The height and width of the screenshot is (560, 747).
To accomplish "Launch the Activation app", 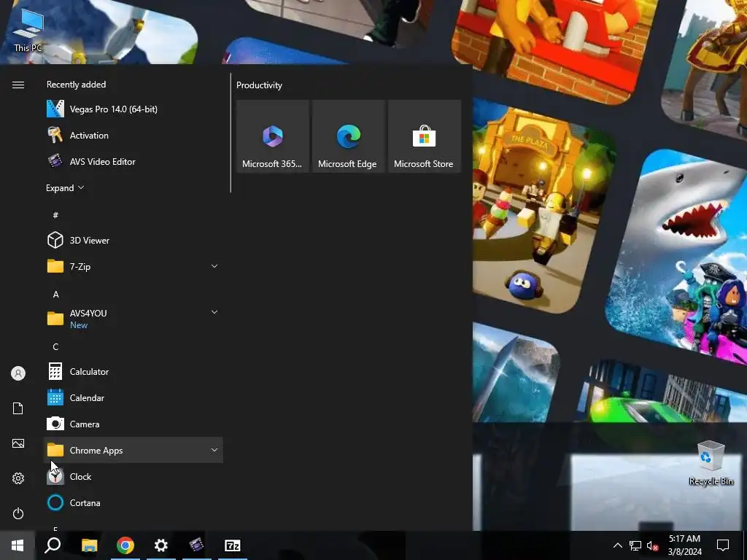I will point(133,135).
